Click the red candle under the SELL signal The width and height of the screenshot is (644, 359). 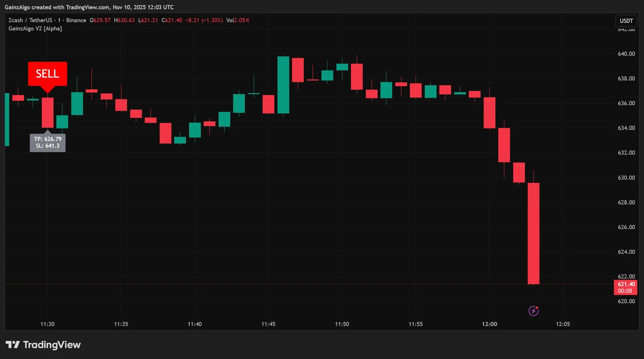(x=48, y=112)
